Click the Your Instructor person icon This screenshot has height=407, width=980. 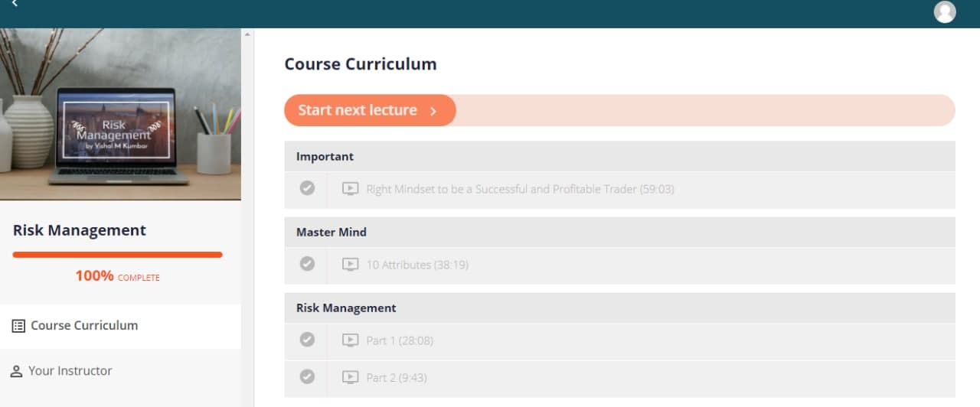click(17, 371)
